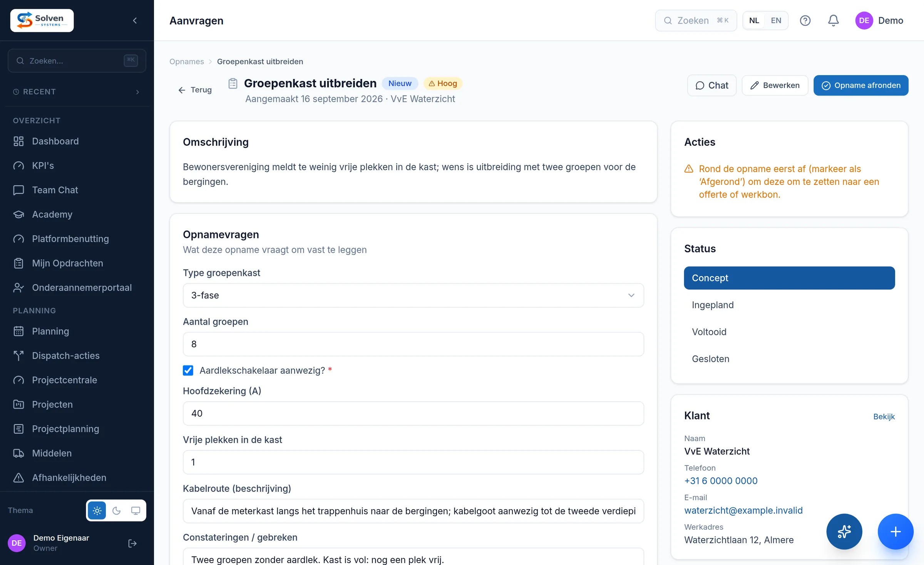Expand the Recent section
Screen dimensions: 924x565
[x=77, y=92]
